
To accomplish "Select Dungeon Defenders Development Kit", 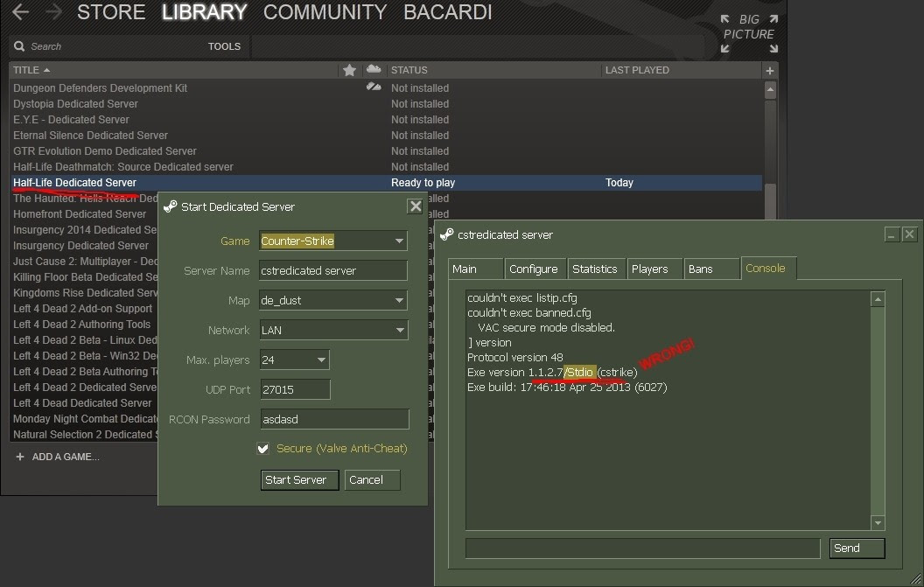I will [x=100, y=87].
